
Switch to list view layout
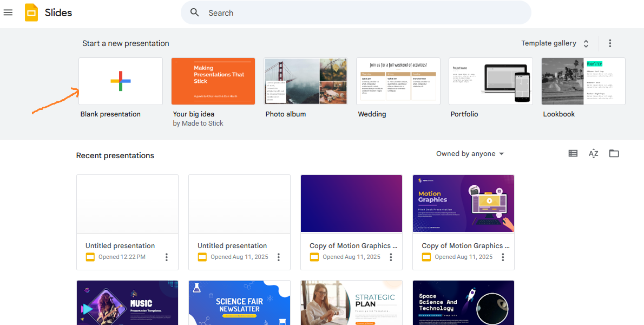coord(573,154)
